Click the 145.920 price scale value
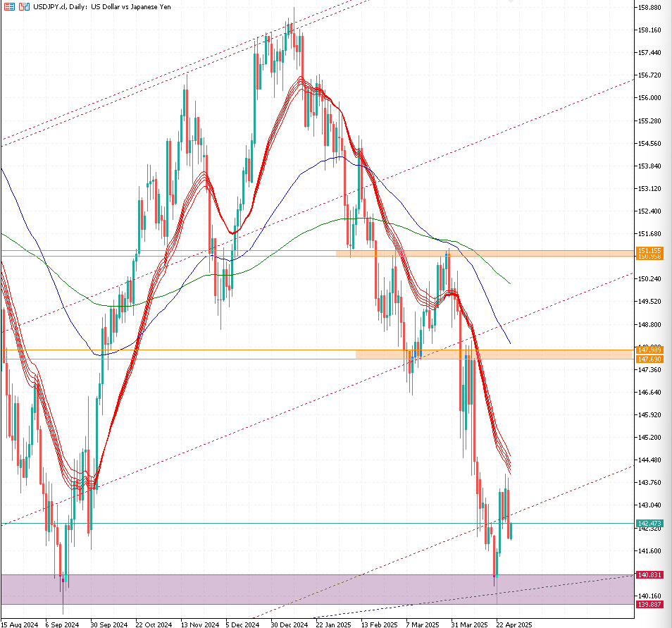Screen dimensions: 672x628 coord(649,415)
